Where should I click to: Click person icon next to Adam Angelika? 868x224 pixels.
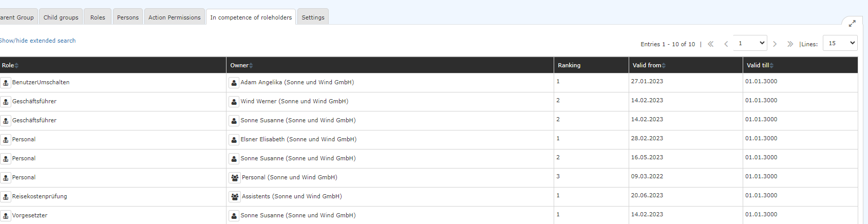[234, 83]
